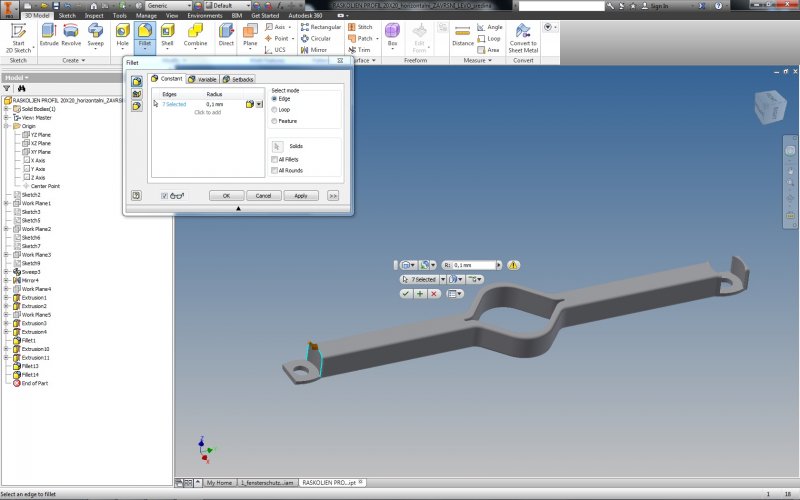This screenshot has width=800, height=500.
Task: Expand Work Plane1 node
Action: click(7, 203)
